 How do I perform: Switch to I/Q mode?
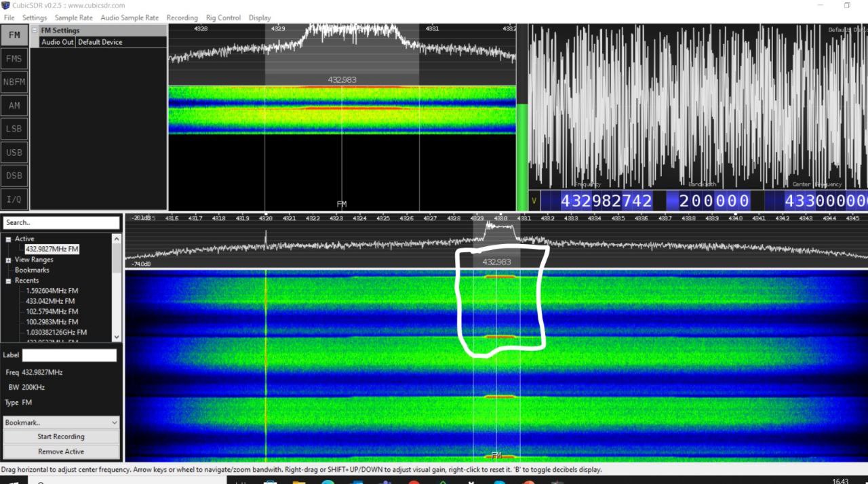(x=14, y=199)
